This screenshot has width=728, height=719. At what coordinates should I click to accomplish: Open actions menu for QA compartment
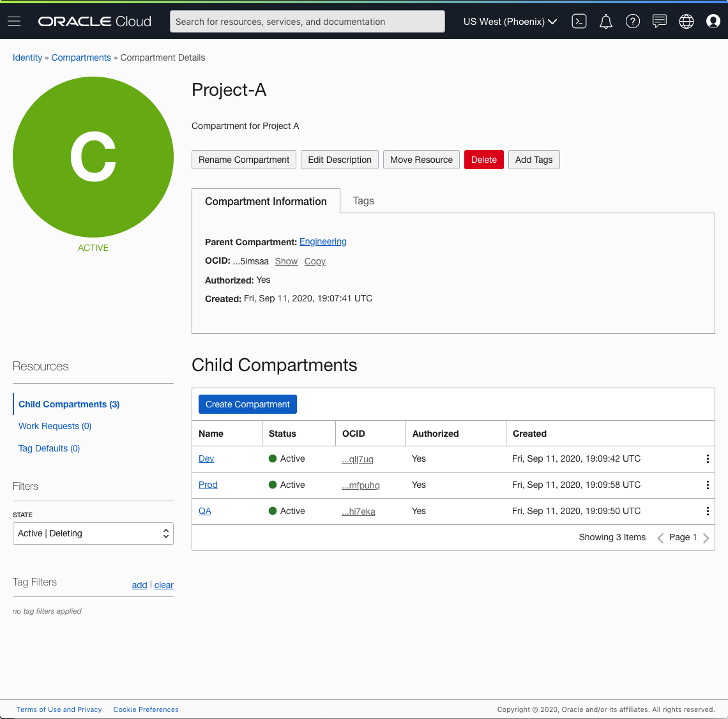708,511
